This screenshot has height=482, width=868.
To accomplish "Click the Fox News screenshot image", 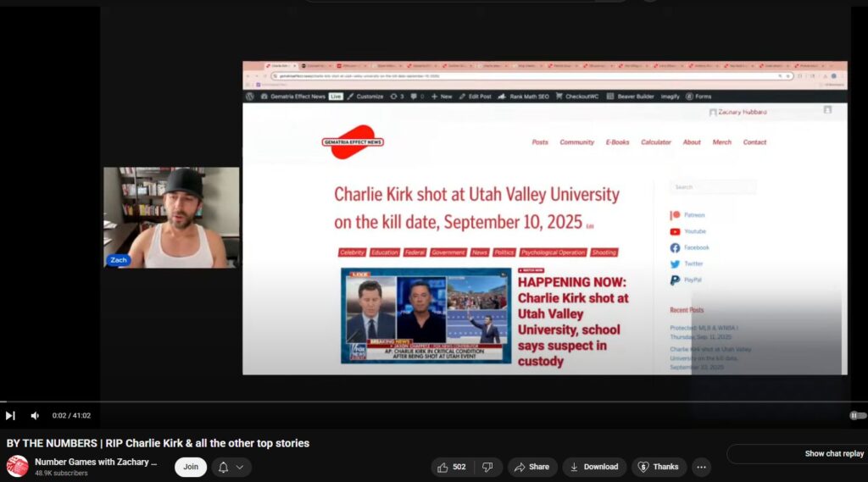I will tap(426, 315).
